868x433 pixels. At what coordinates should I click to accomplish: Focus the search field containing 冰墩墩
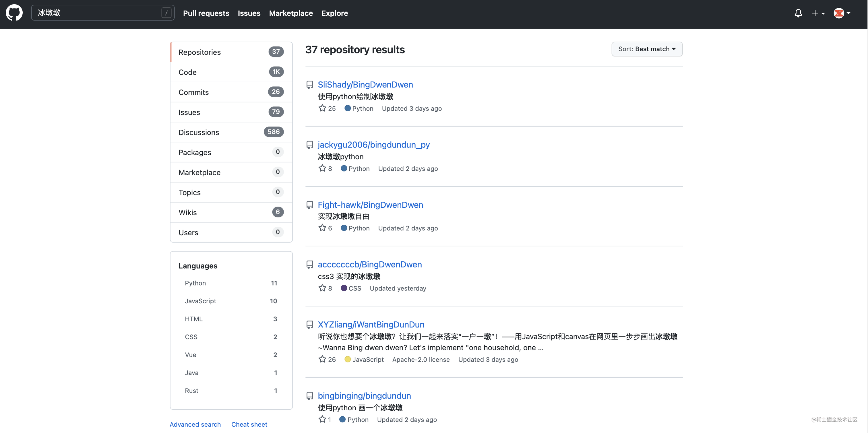click(x=103, y=13)
